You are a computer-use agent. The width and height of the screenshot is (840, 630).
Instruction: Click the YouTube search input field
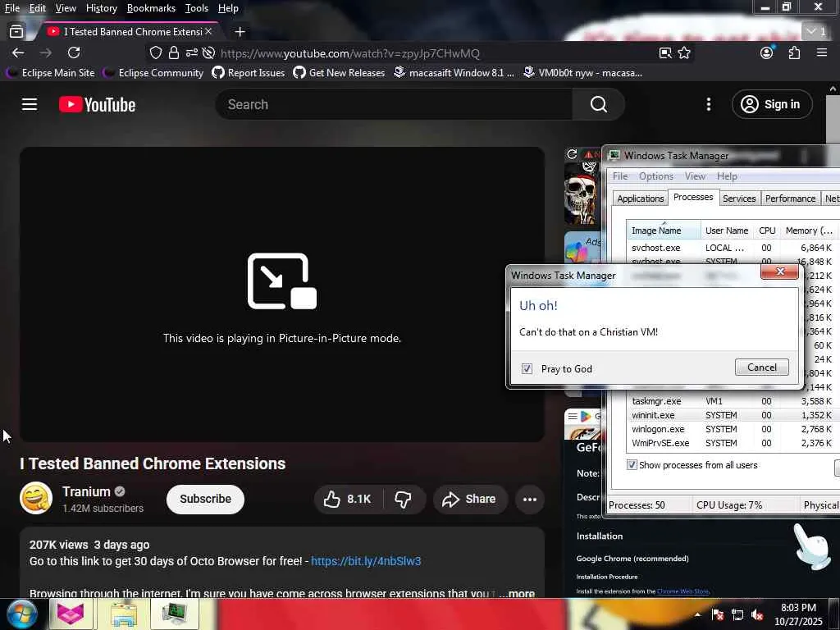tap(394, 104)
